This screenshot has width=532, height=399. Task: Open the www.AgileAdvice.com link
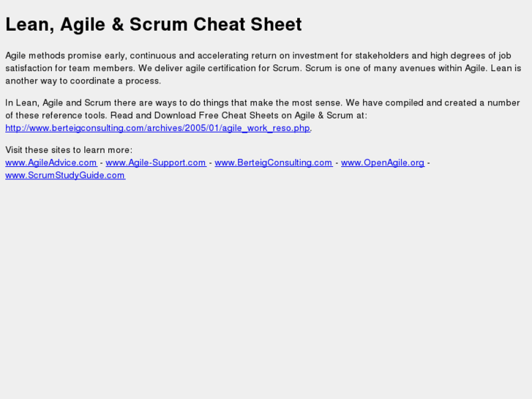pos(51,163)
